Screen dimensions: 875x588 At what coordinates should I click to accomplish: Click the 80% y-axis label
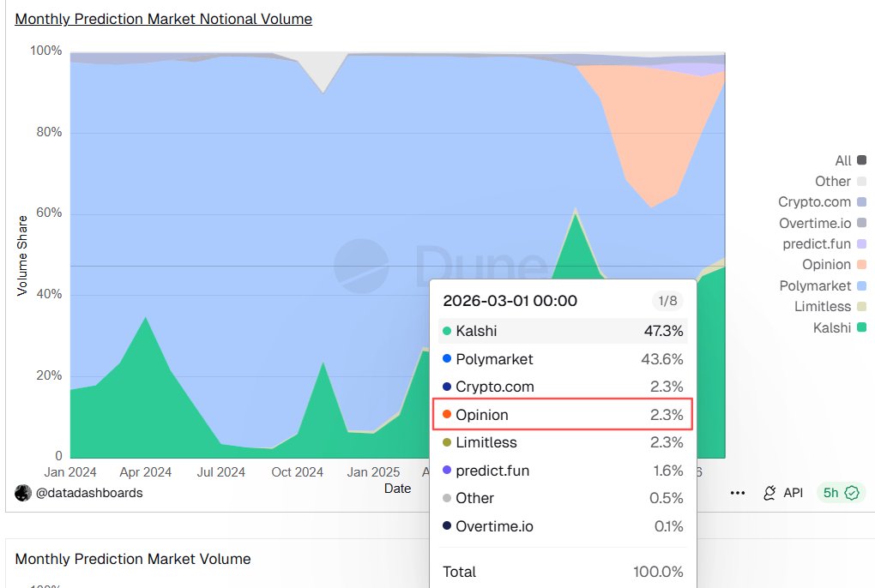pos(49,132)
